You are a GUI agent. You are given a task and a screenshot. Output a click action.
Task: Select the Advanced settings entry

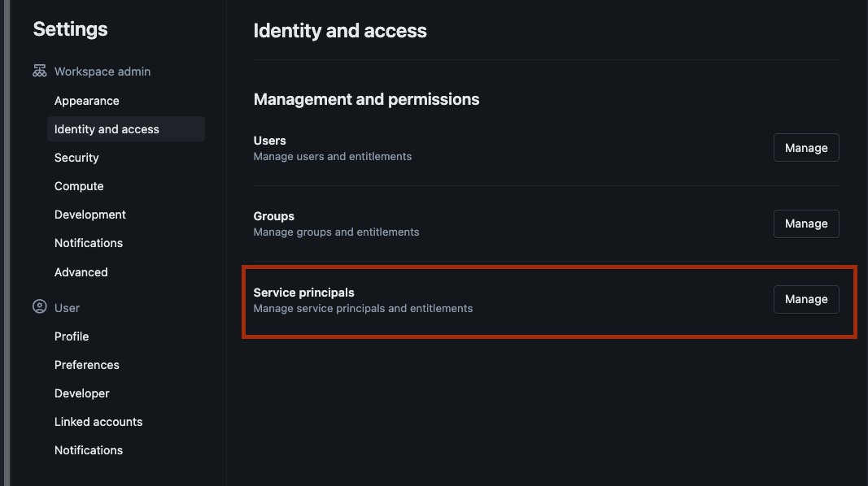pyautogui.click(x=81, y=272)
